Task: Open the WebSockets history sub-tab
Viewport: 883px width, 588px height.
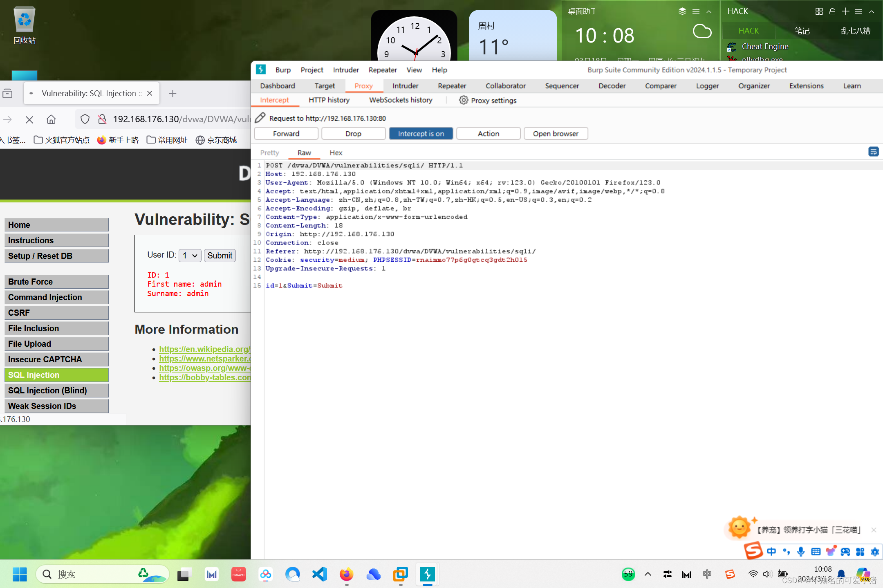Action: pyautogui.click(x=401, y=100)
